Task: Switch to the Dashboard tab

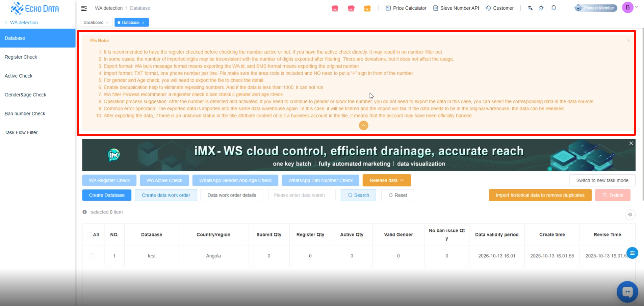Action: click(x=94, y=23)
